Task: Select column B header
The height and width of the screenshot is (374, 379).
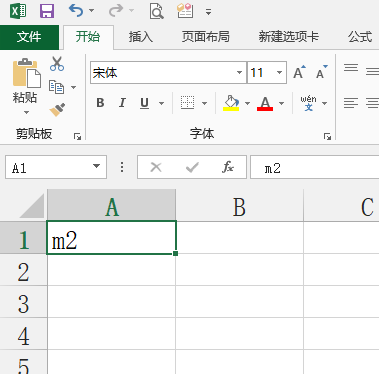Action: click(240, 206)
